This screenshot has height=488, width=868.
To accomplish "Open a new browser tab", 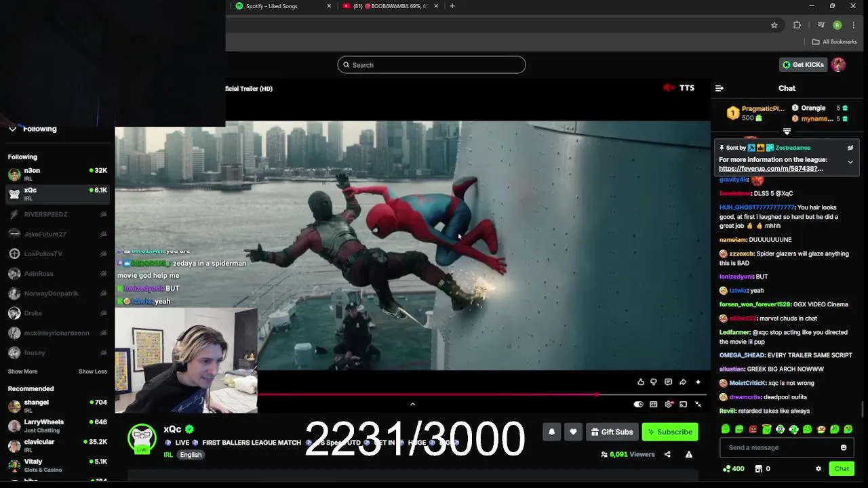I will [x=452, y=6].
